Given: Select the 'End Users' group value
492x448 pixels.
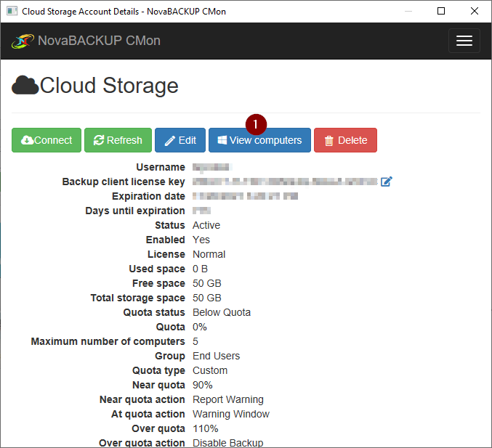Looking at the screenshot, I should point(216,356).
